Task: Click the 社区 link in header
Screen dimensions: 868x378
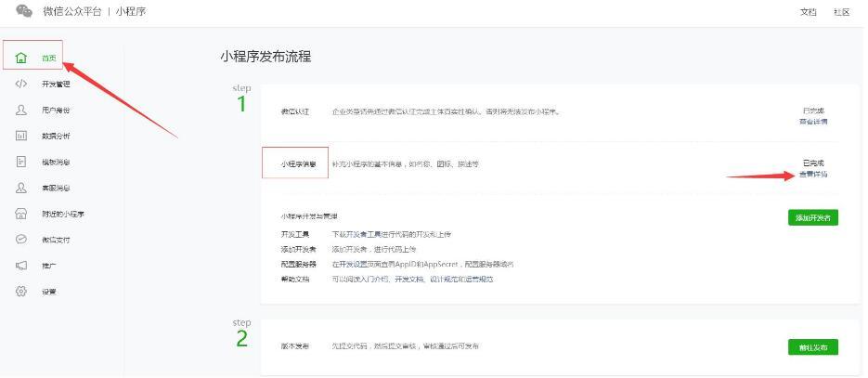Action: click(x=841, y=12)
